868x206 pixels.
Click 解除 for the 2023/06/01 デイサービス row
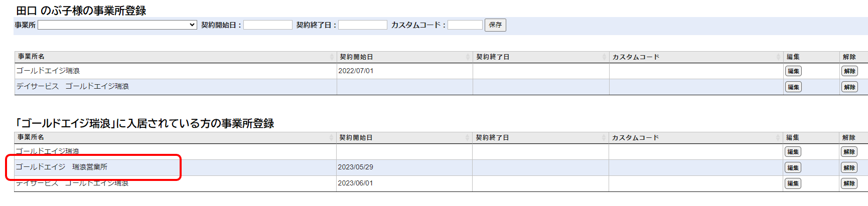pyautogui.click(x=849, y=183)
